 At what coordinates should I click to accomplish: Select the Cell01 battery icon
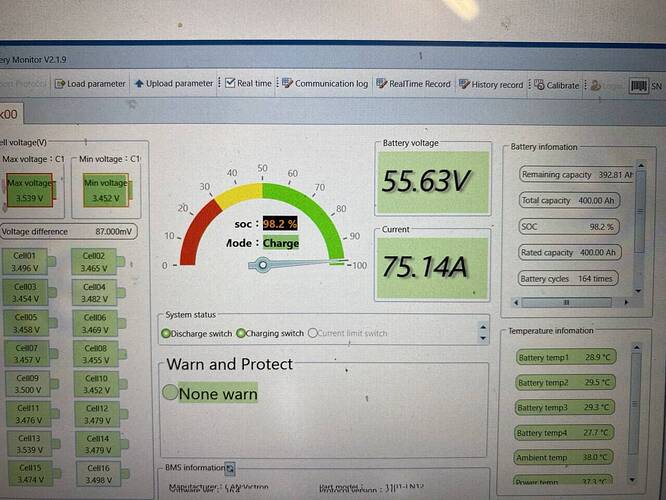[x=28, y=262]
